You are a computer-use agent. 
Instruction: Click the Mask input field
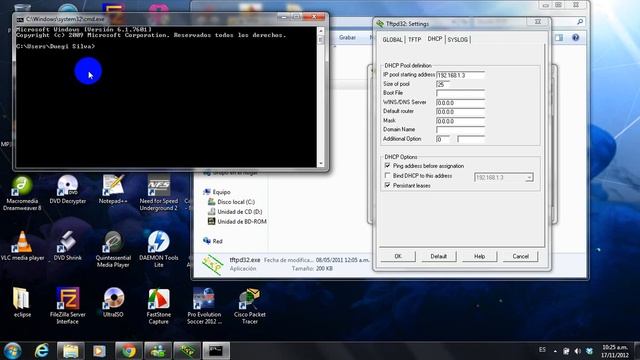[460, 121]
